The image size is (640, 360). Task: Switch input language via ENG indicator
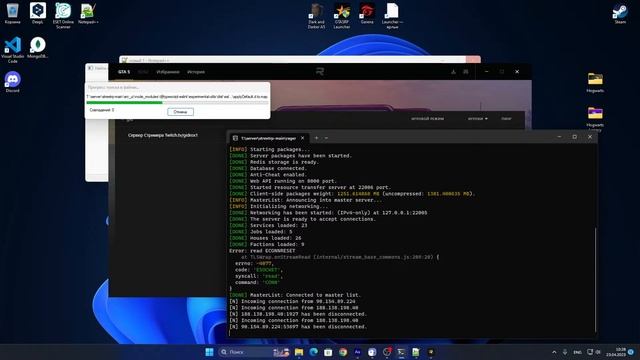(578, 352)
